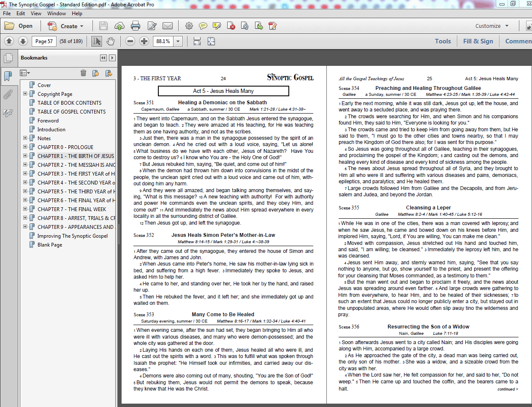Select the Highlight text tool
Image resolution: width=532 pixels, height=407 pixels.
tap(217, 26)
